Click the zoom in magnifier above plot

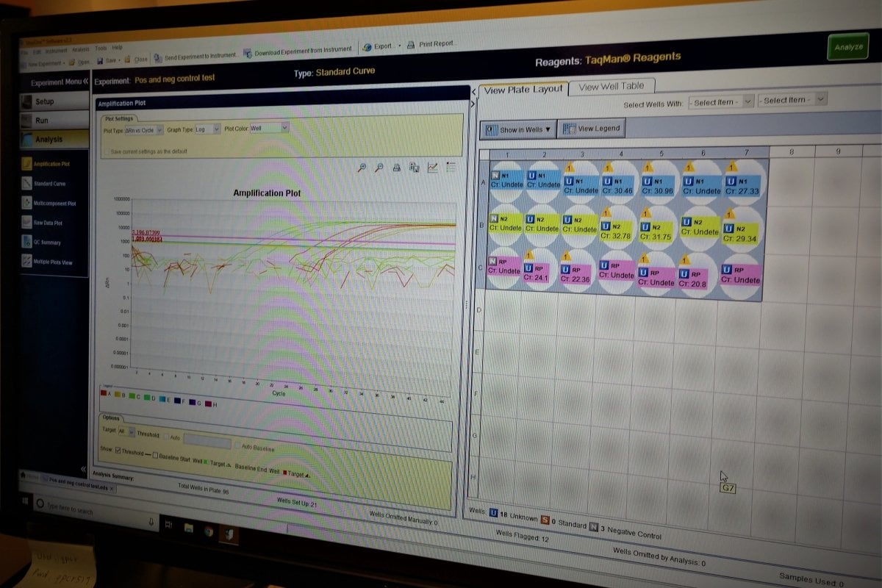pyautogui.click(x=362, y=168)
